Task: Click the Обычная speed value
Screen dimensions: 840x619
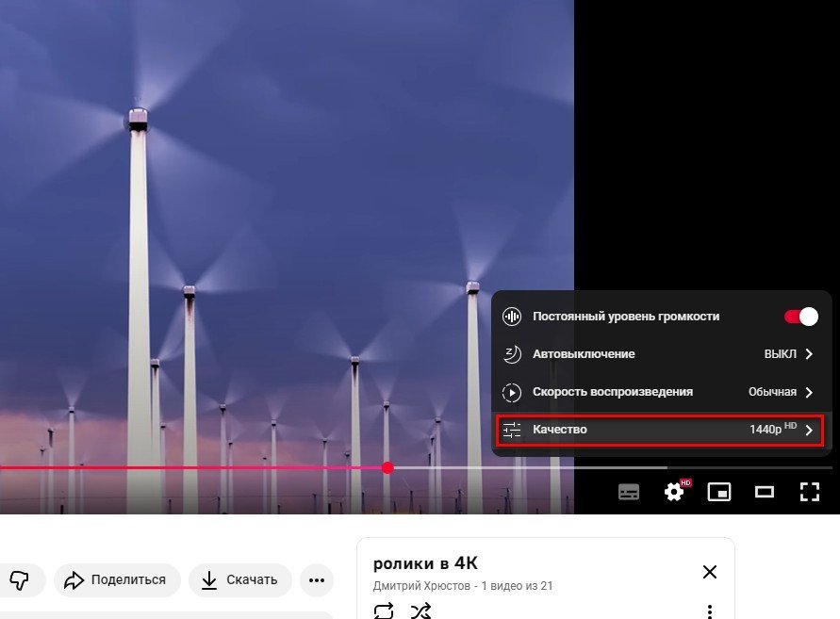Action: [x=772, y=392]
